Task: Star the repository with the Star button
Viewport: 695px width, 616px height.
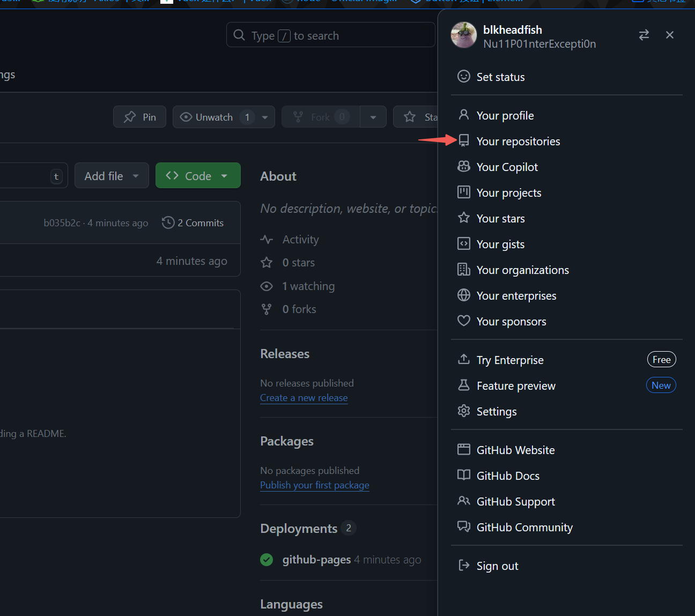Action: point(416,117)
